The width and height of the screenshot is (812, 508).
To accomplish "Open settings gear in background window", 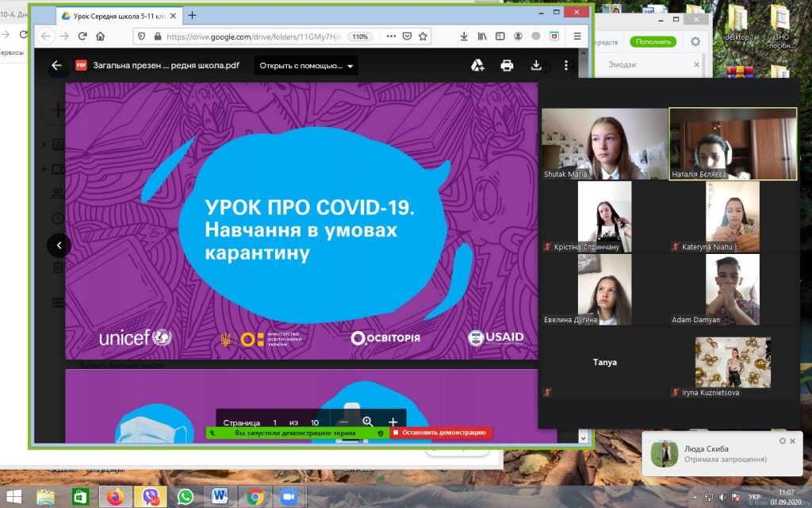I will (695, 41).
